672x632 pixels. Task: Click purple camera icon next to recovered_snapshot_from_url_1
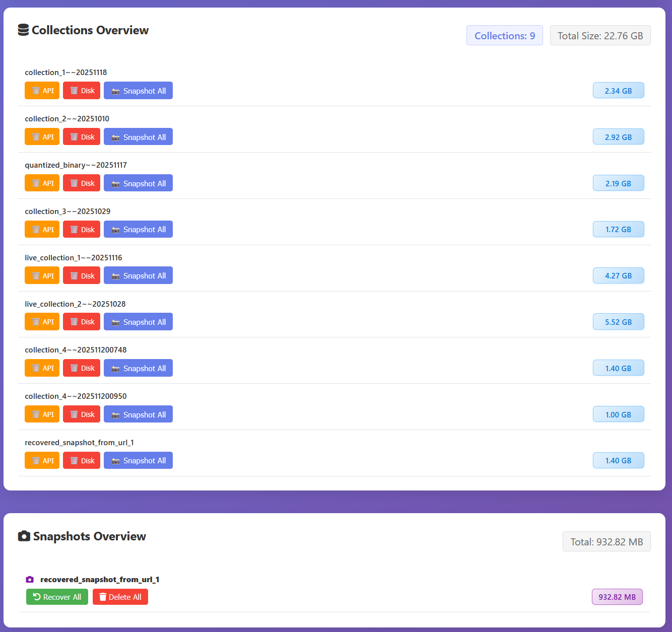click(x=30, y=580)
